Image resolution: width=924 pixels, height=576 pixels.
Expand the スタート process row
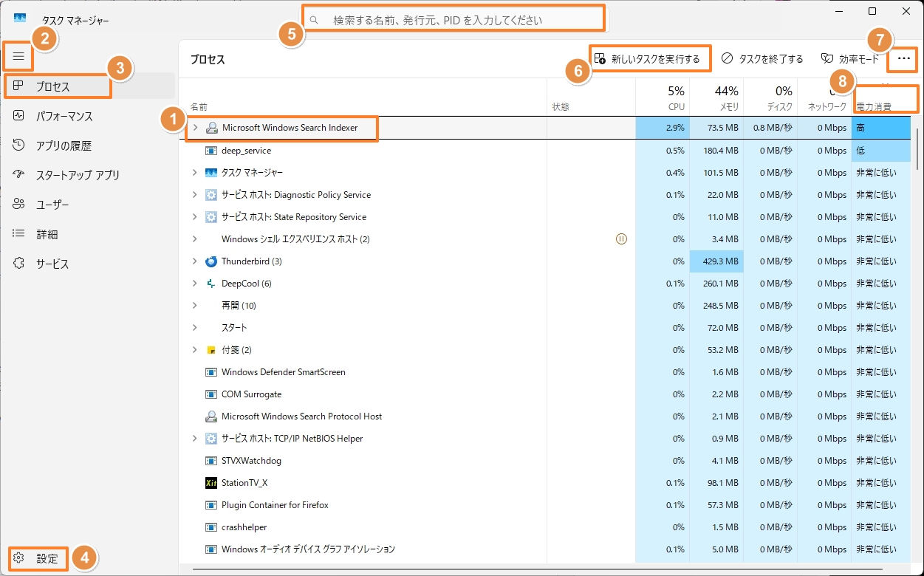pyautogui.click(x=195, y=328)
